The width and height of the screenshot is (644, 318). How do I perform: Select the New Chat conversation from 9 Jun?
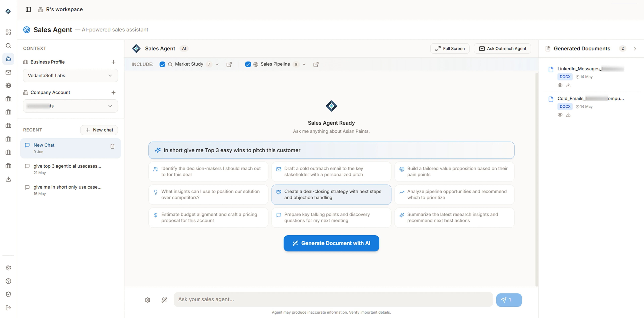click(70, 148)
